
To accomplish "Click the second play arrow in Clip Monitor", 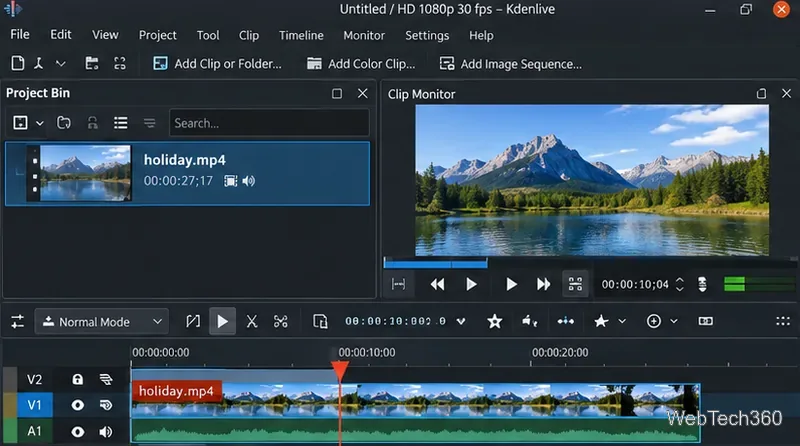I will point(511,284).
